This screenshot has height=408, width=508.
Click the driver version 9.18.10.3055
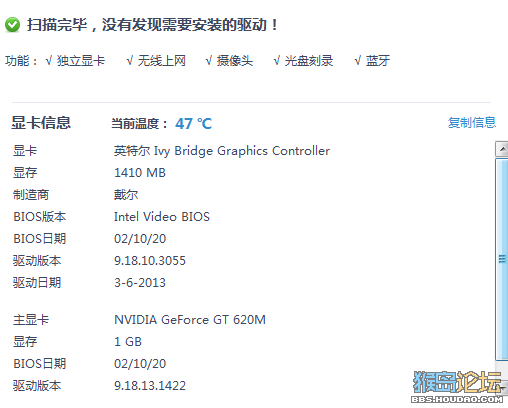coord(150,261)
